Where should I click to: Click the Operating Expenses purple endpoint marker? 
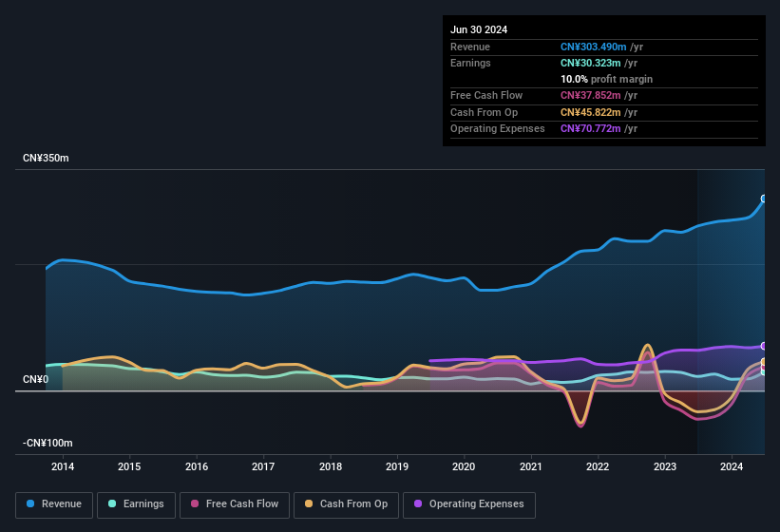(x=764, y=346)
